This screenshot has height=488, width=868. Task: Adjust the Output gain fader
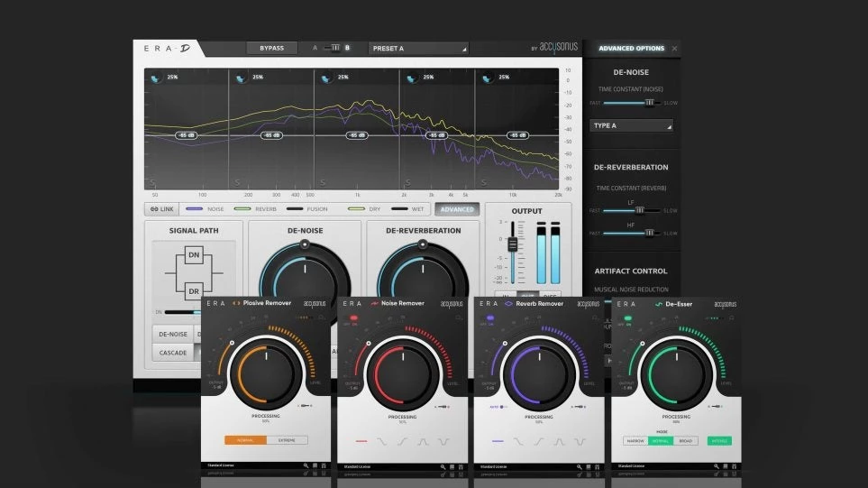pos(513,245)
